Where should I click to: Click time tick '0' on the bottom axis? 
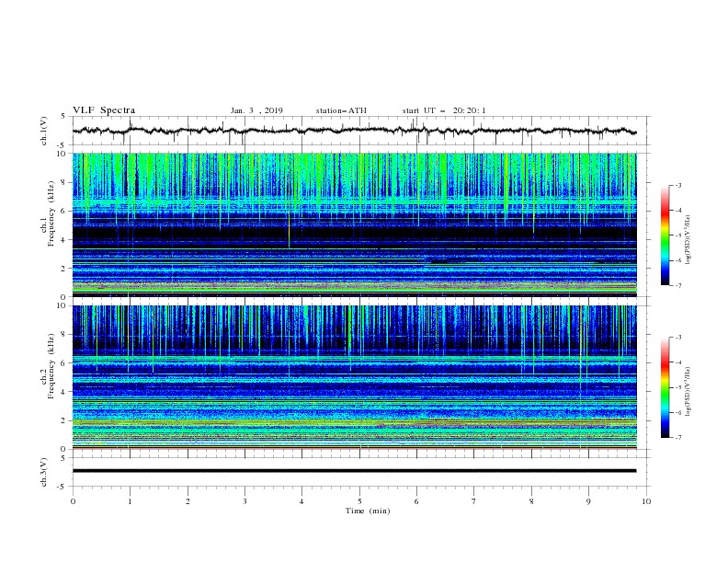pyautogui.click(x=73, y=501)
